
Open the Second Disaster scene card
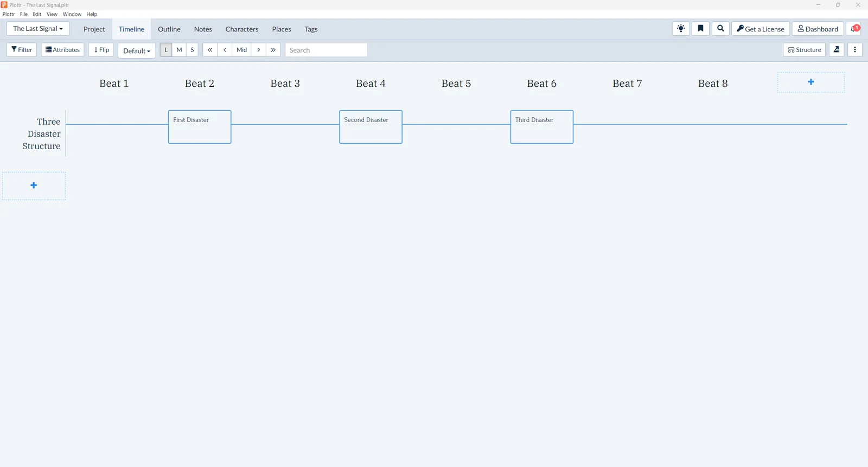(x=371, y=127)
